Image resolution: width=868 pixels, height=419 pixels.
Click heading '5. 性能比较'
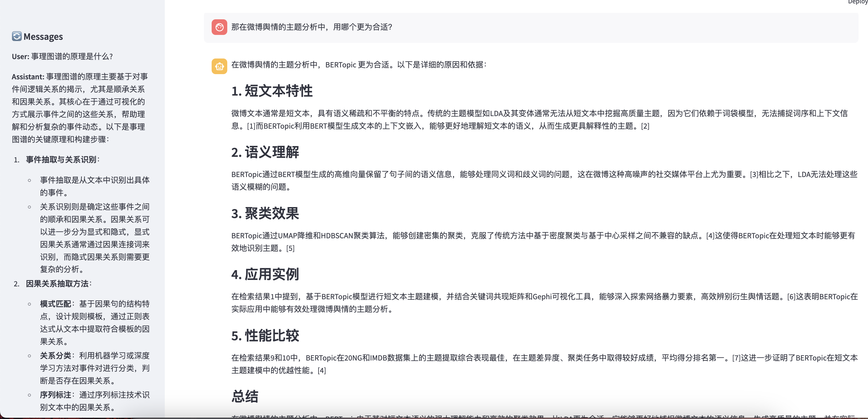click(265, 335)
